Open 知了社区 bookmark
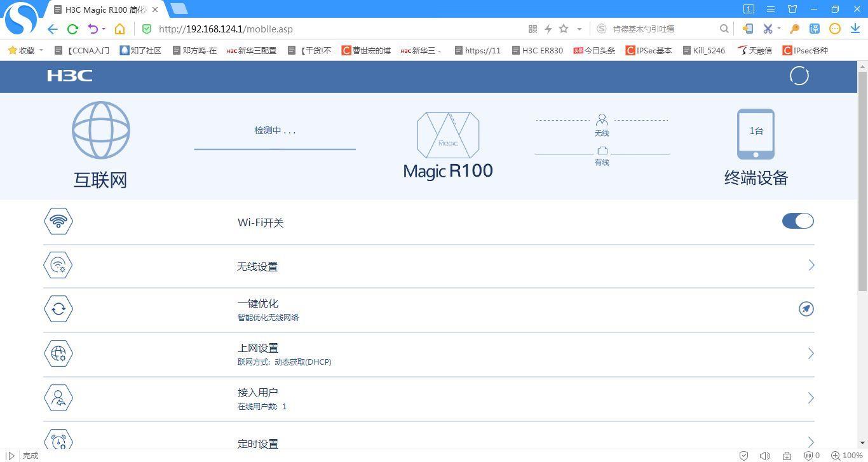 coord(140,50)
